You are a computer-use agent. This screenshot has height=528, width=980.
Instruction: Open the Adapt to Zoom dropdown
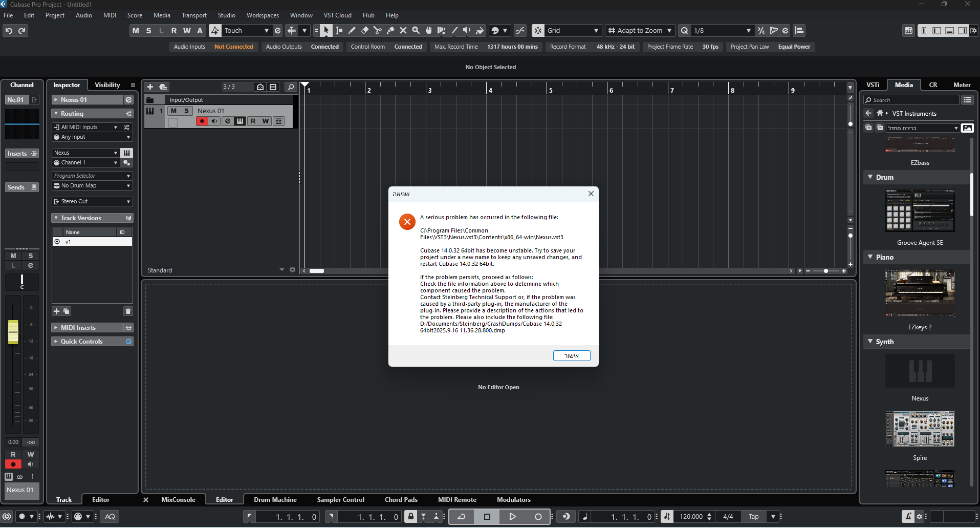[640, 31]
